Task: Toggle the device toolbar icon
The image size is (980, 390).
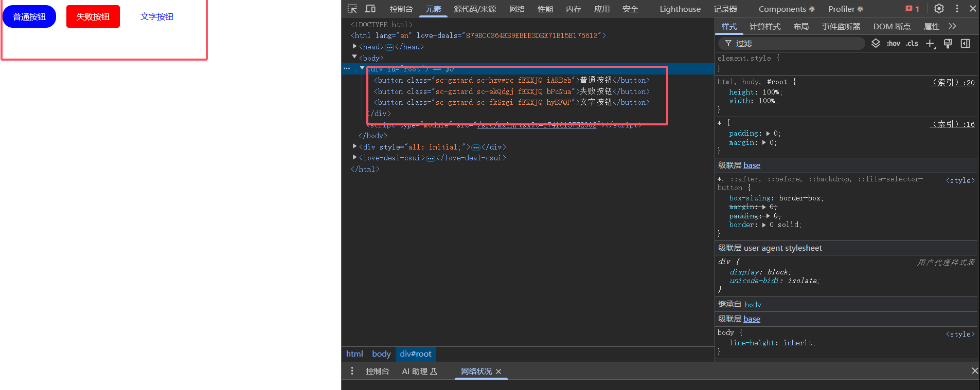Action: click(370, 9)
